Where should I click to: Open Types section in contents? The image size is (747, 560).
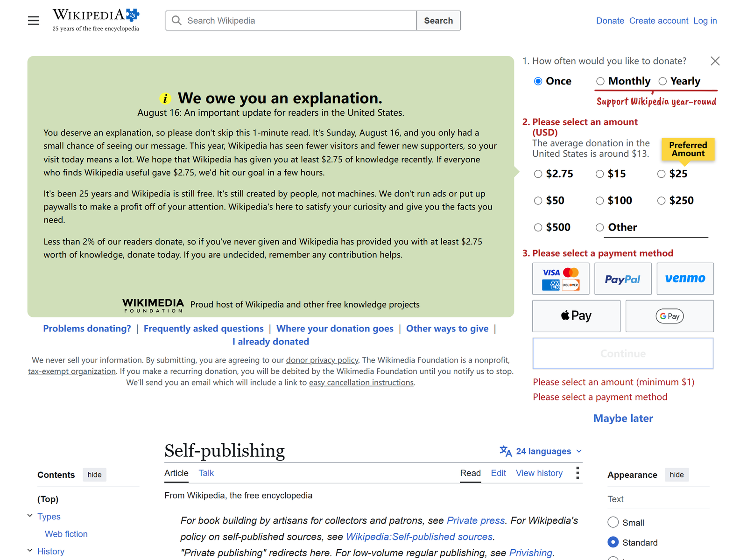pos(49,516)
